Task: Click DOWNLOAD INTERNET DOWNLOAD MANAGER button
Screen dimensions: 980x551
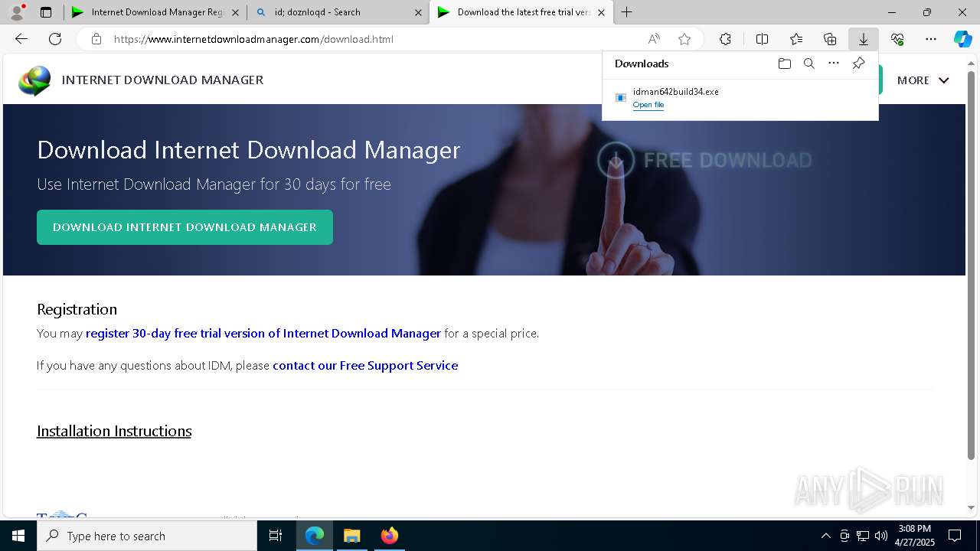Action: point(185,227)
